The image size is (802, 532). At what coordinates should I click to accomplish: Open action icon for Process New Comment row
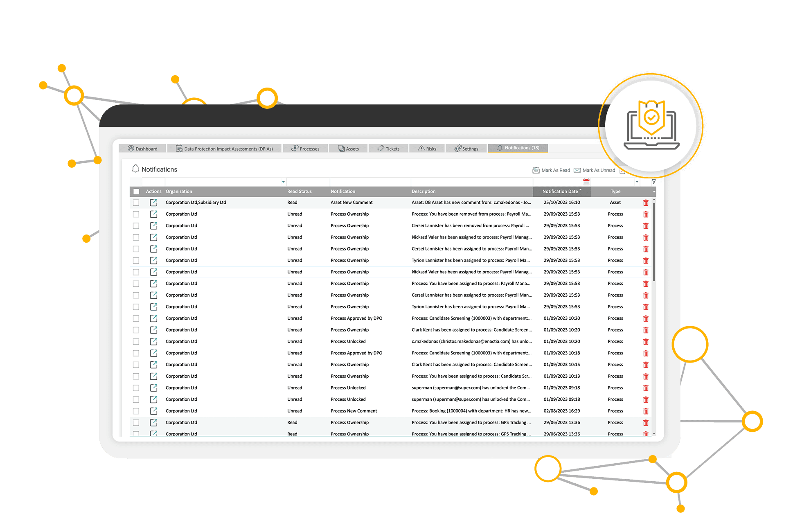click(153, 411)
